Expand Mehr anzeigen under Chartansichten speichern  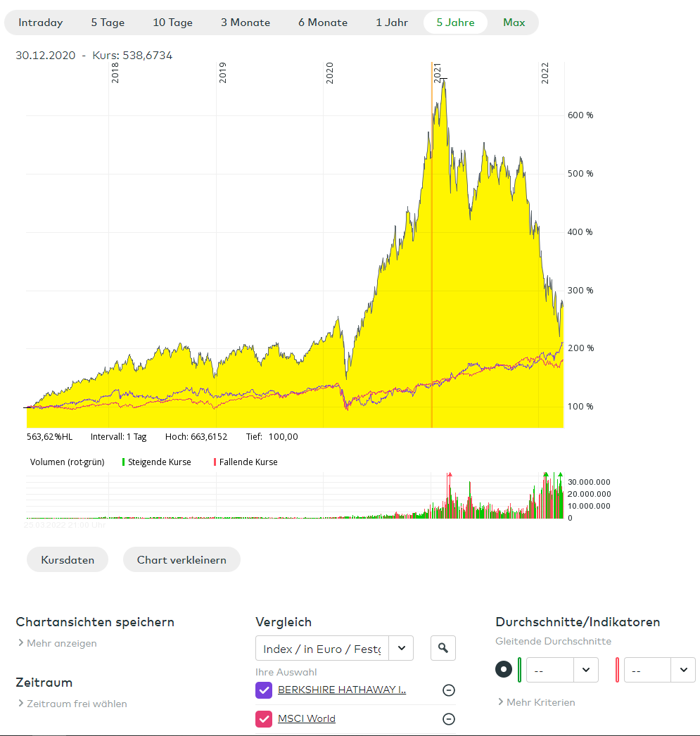pos(57,643)
